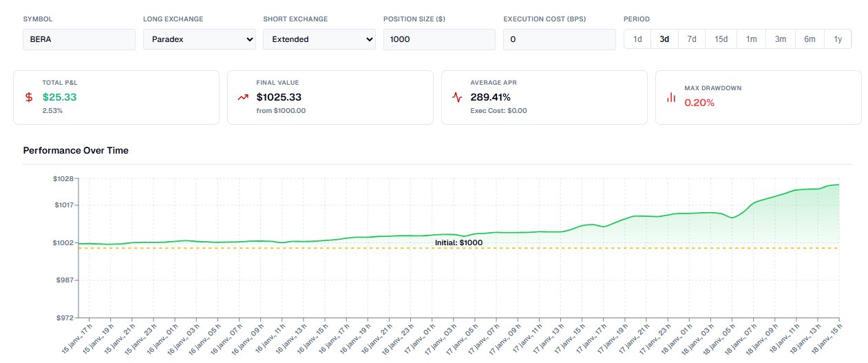Click the trending arrow Final Value icon
This screenshot has height=363, width=868.
pos(242,97)
